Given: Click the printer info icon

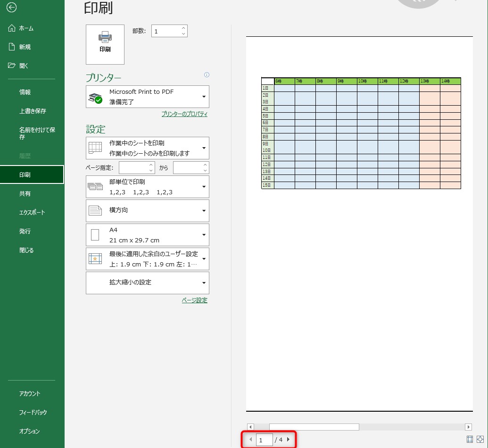Looking at the screenshot, I should coord(207,75).
